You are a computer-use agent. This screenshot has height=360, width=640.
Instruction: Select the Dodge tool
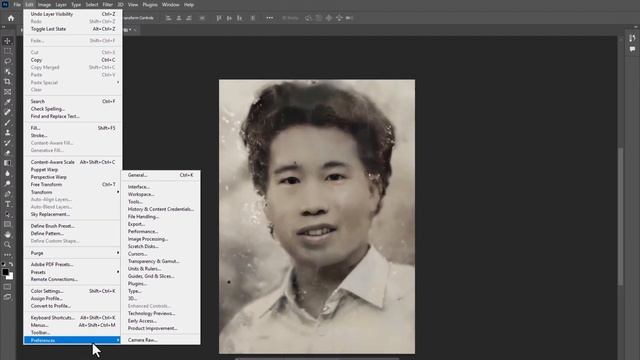[7, 184]
